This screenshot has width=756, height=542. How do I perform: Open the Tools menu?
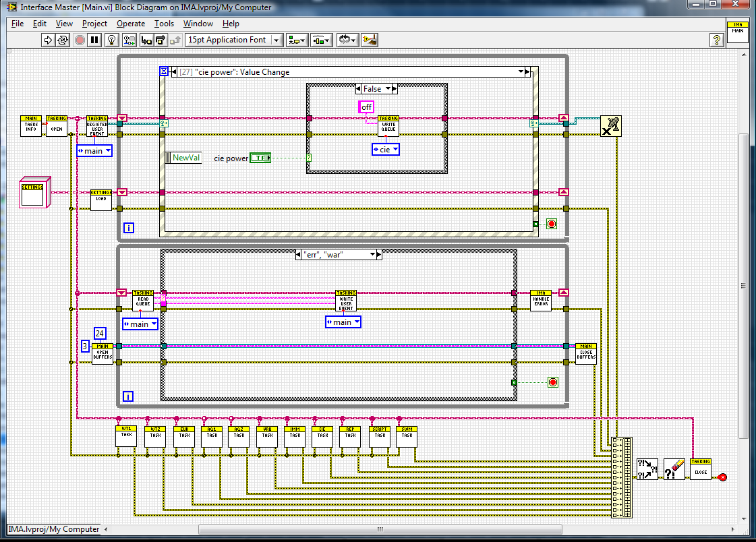tap(164, 24)
